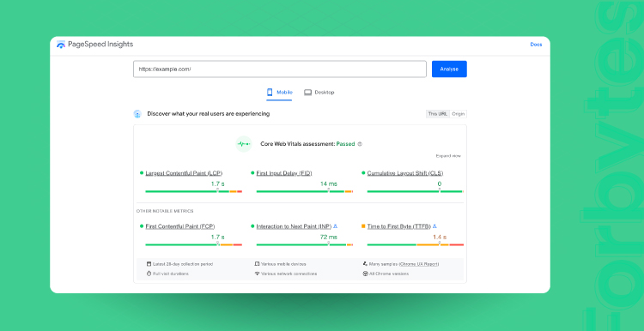Image resolution: width=644 pixels, height=331 pixels.
Task: Click the 14 ms FID value
Action: tap(329, 184)
